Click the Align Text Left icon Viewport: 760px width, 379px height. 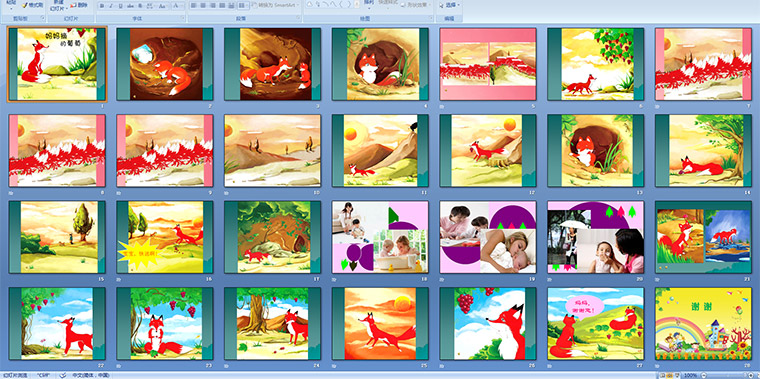[x=194, y=6]
